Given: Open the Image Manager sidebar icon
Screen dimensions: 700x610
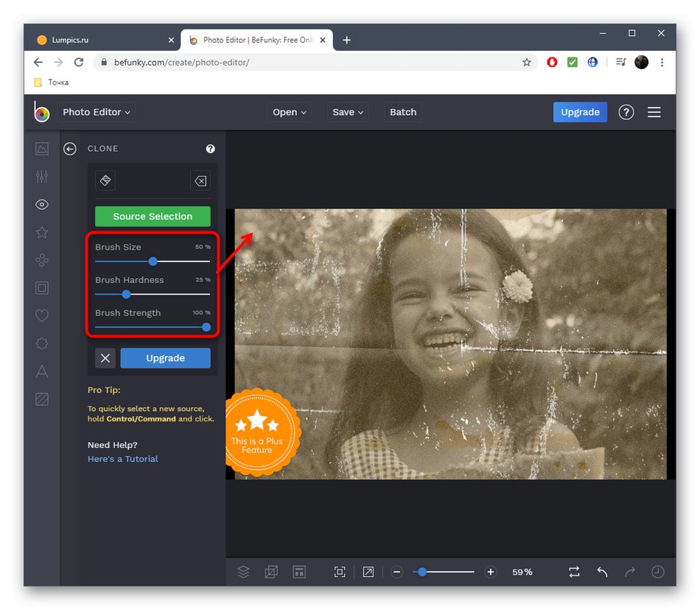Looking at the screenshot, I should pyautogui.click(x=42, y=148).
